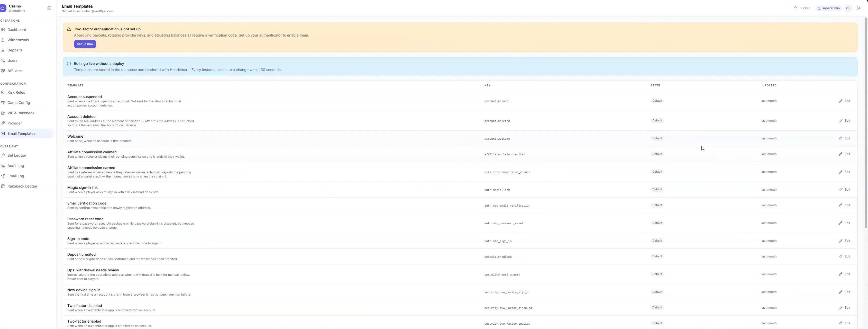Click the Dashboard grid icon in sidebar
868x329 pixels.
pyautogui.click(x=3, y=30)
